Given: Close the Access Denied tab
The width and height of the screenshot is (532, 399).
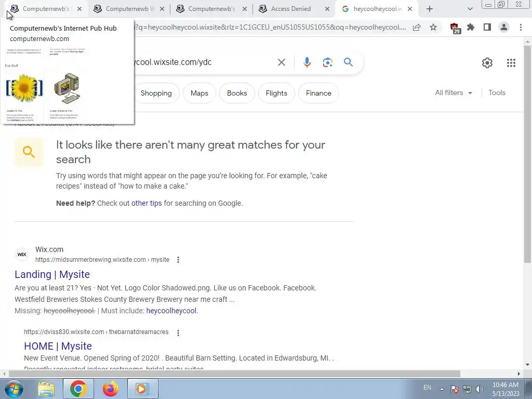Looking at the screenshot, I should [x=327, y=9].
